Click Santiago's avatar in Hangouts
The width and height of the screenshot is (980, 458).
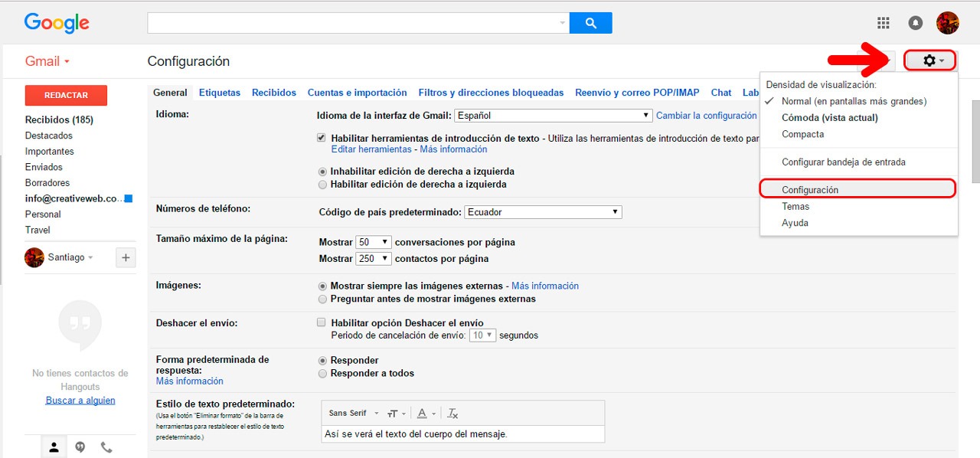coord(34,257)
